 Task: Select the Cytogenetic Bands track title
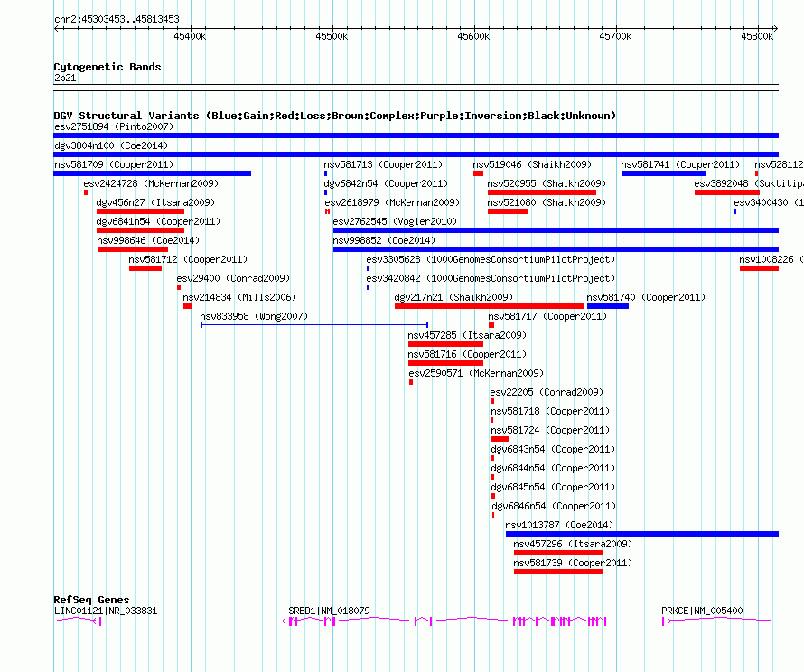tap(108, 67)
